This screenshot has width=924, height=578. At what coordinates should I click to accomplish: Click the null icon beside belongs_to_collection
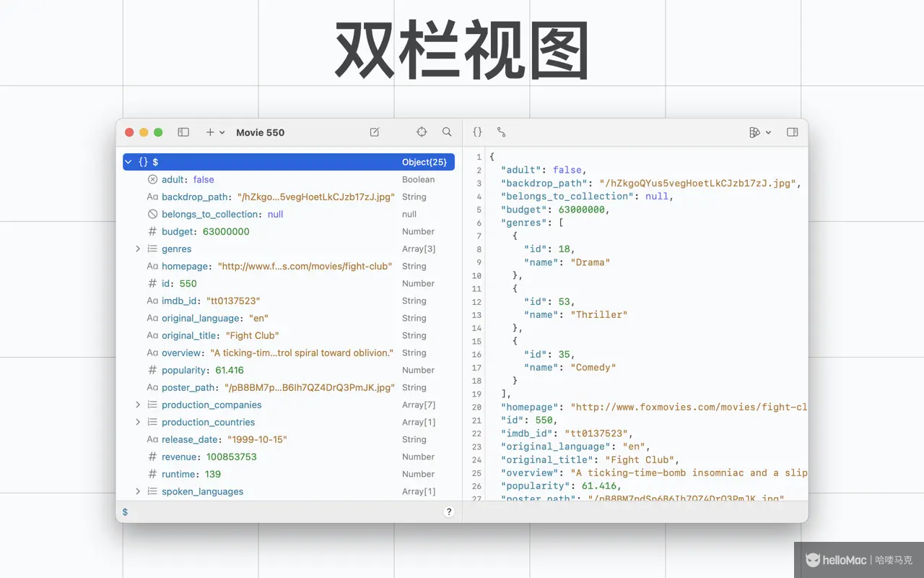[x=152, y=214]
